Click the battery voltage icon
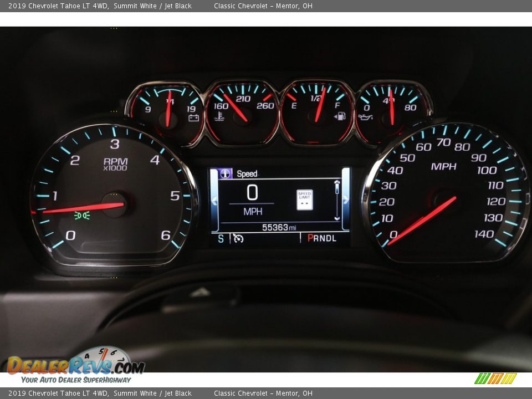Viewport: 532px width, 399px height. click(x=194, y=117)
